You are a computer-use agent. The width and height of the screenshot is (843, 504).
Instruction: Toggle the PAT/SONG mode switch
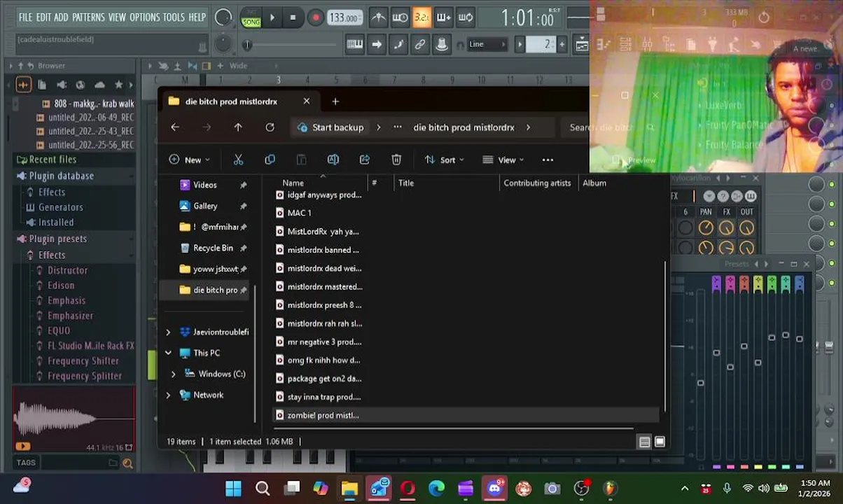251,18
